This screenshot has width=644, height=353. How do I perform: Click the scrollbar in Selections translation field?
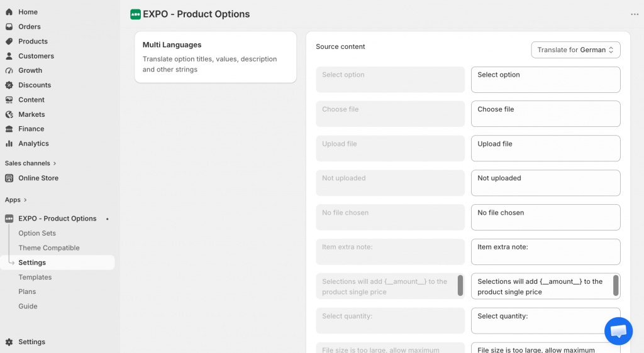point(616,285)
